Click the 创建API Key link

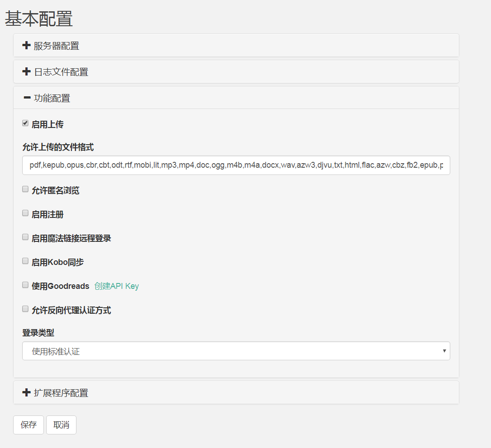point(116,286)
